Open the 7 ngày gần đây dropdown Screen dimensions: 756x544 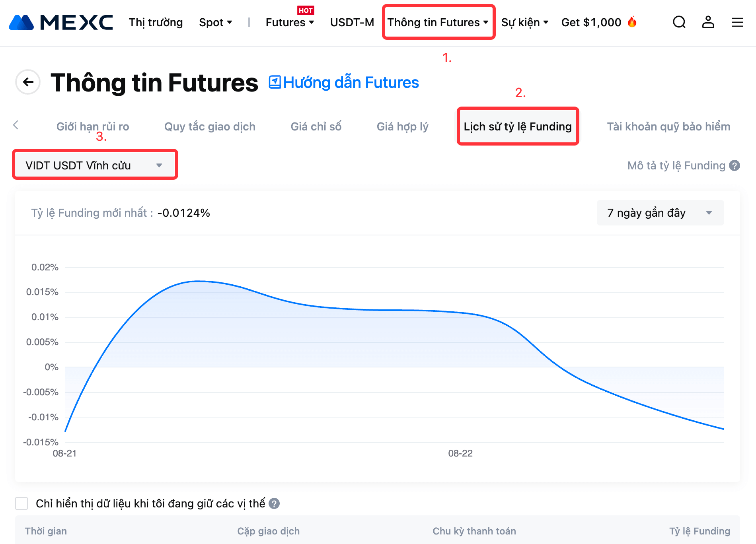pyautogui.click(x=660, y=213)
